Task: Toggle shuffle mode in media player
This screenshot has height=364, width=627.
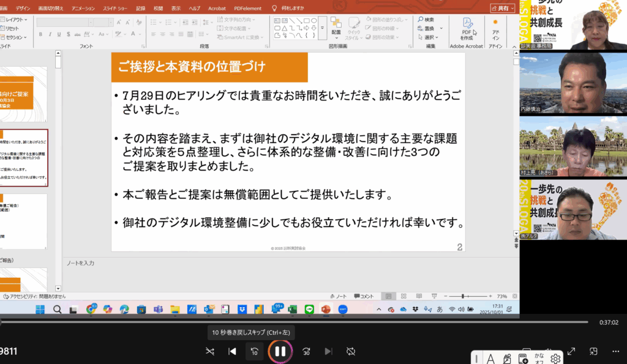Action: [x=210, y=351]
